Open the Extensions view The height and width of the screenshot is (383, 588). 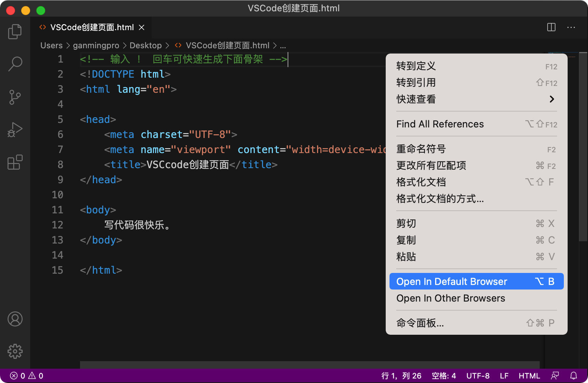[x=15, y=162]
